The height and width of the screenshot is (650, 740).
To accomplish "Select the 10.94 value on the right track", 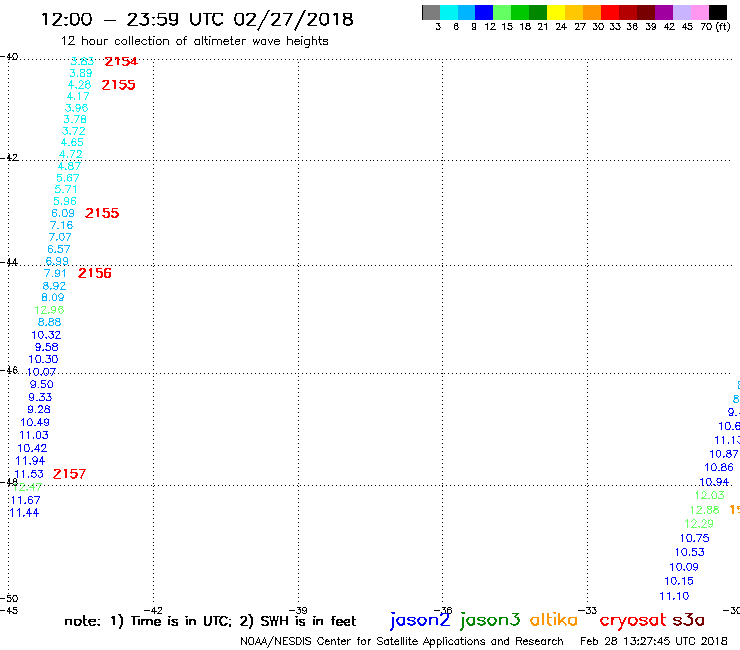I will pyautogui.click(x=714, y=482).
